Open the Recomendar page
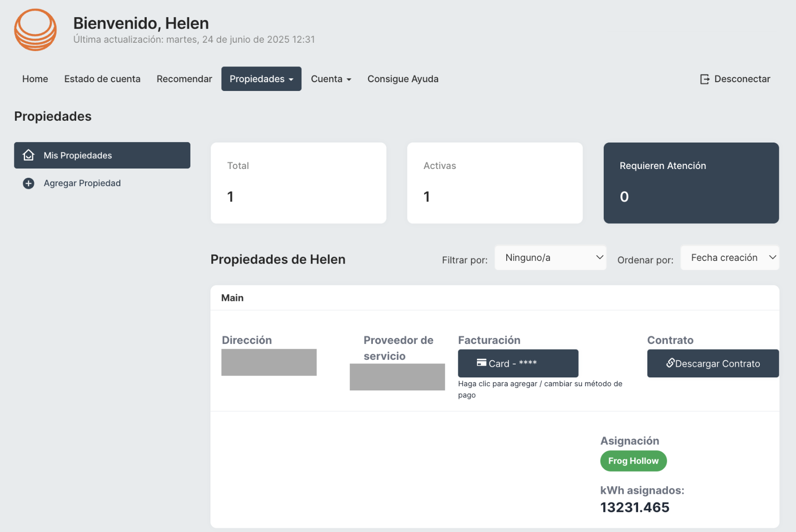This screenshot has height=532, width=796. coord(184,79)
